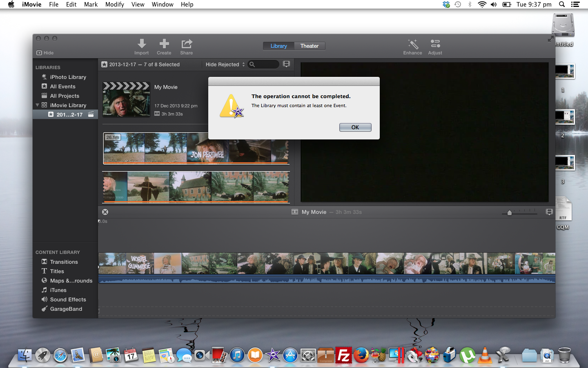Toggle iMovie window fullscreen arrows
The width and height of the screenshot is (588, 368).
coord(551,39)
